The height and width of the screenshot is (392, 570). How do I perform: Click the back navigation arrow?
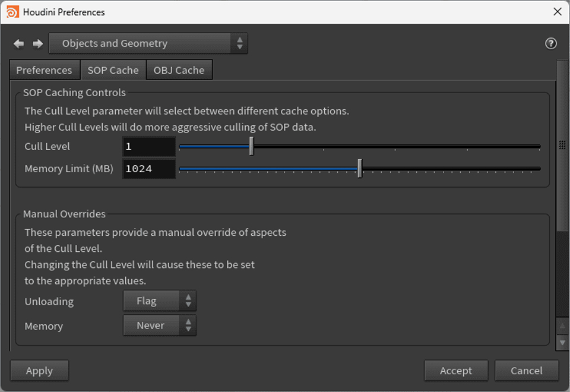18,43
